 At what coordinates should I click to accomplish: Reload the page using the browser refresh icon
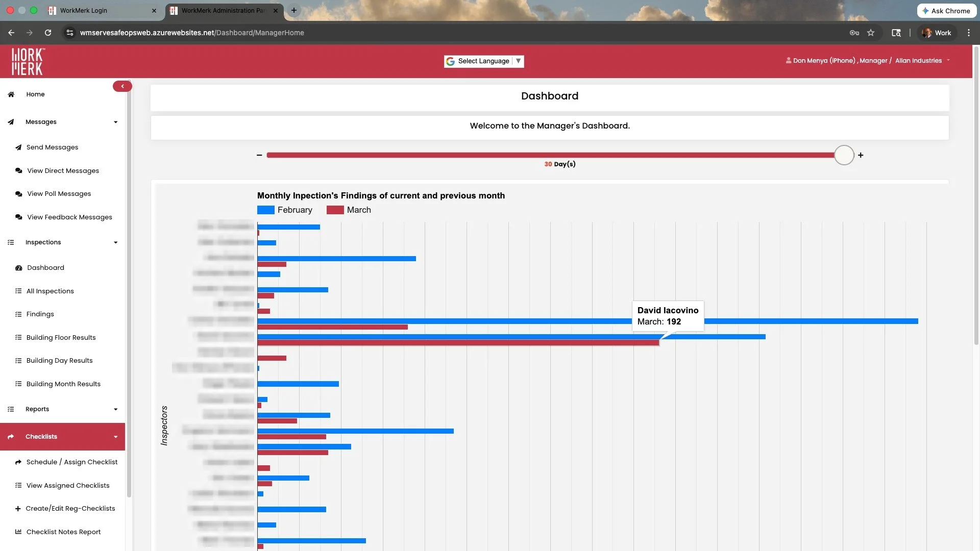click(48, 33)
